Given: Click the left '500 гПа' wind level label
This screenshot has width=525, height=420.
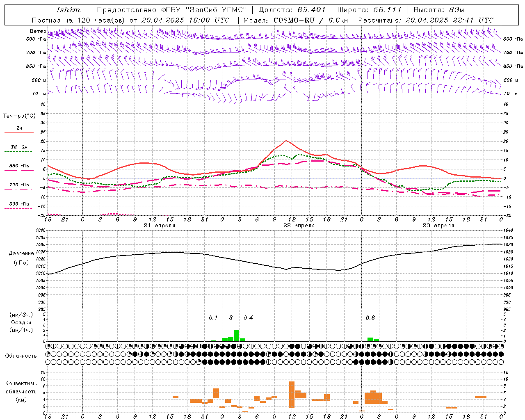Looking at the screenshot, I should (36, 39).
